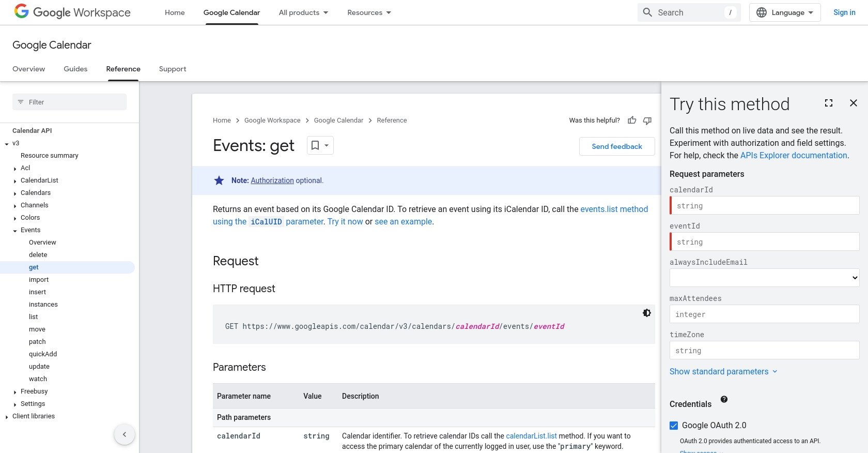Select Google Calendar top nav tab
This screenshot has height=453, width=868.
[231, 12]
